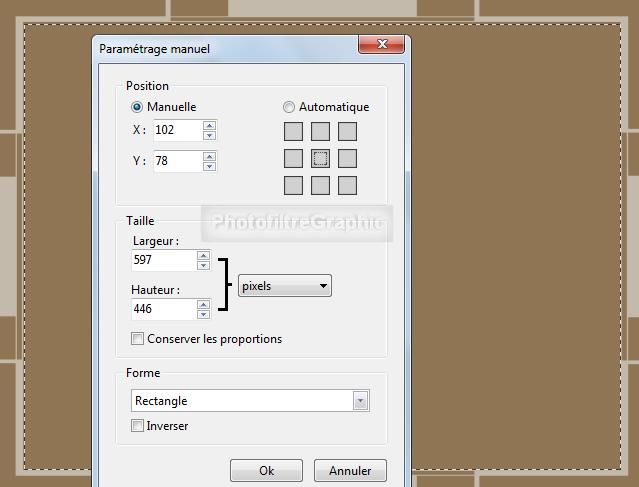Select the Manuelle position option
Screen dimensions: 639x487
click(138, 107)
